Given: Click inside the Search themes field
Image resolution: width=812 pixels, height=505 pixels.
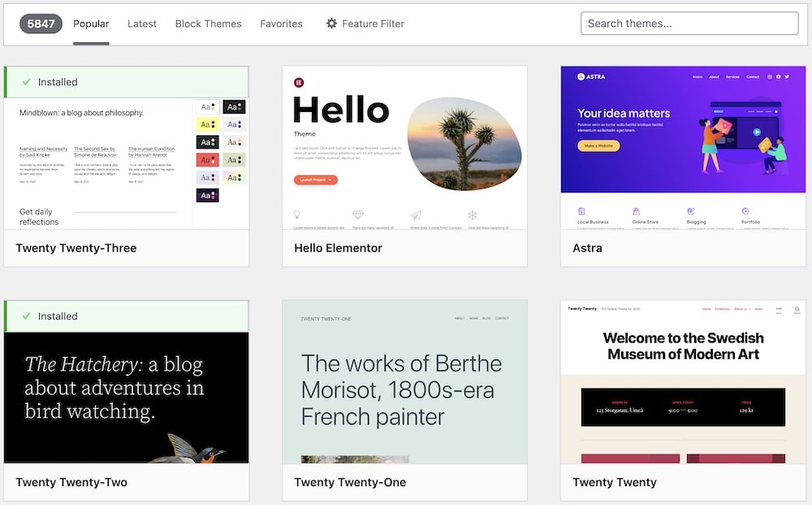Looking at the screenshot, I should click(689, 24).
